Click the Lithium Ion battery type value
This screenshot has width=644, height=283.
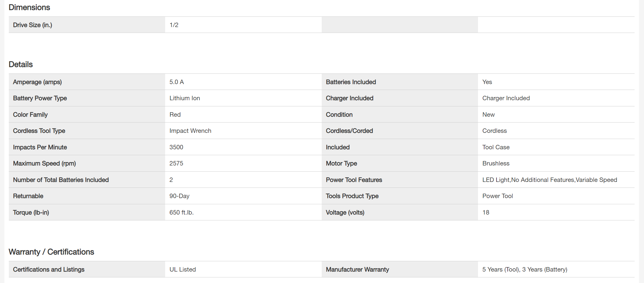(x=185, y=98)
